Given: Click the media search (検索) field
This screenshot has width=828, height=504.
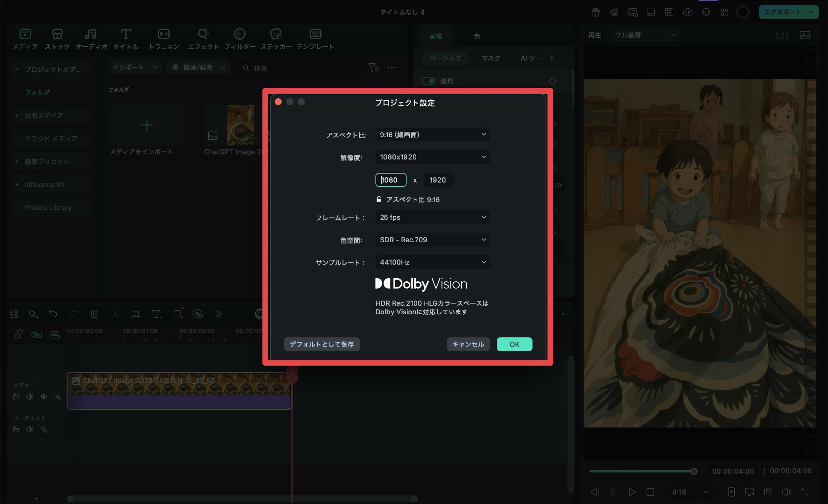Looking at the screenshot, I should [x=299, y=68].
